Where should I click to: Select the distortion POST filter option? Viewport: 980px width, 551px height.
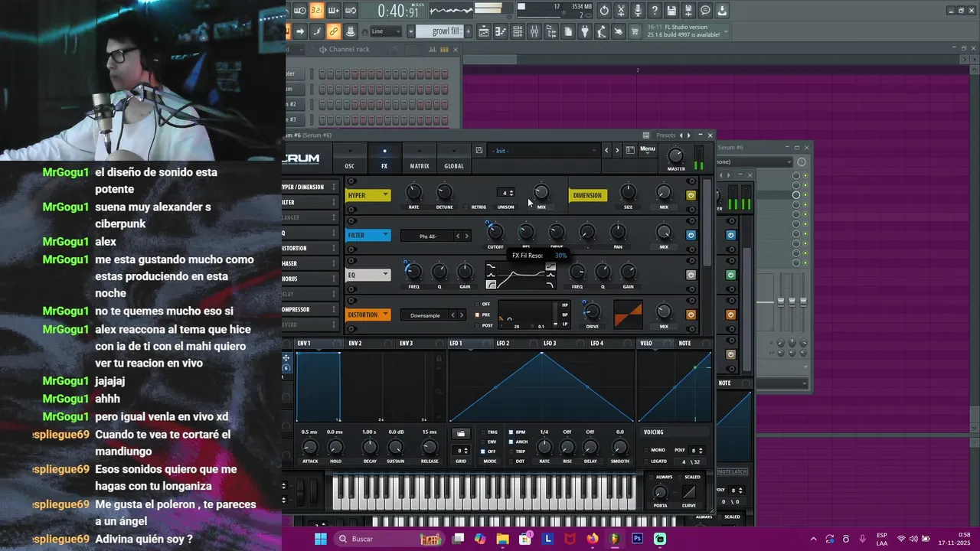[478, 325]
